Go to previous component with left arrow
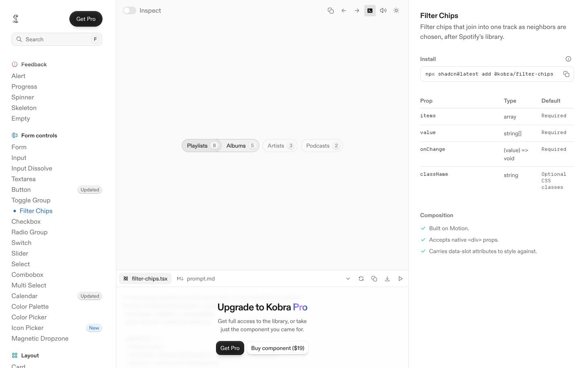 coord(344,11)
